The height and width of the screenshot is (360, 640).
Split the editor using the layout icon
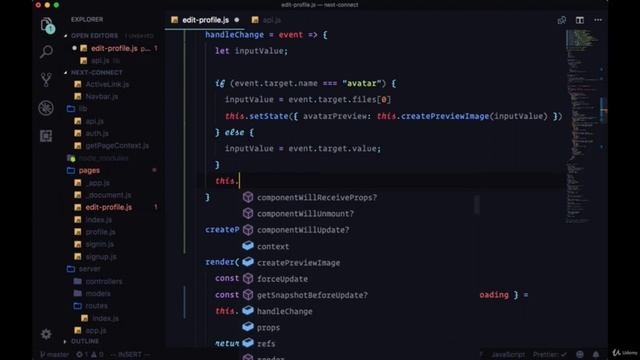[580, 20]
